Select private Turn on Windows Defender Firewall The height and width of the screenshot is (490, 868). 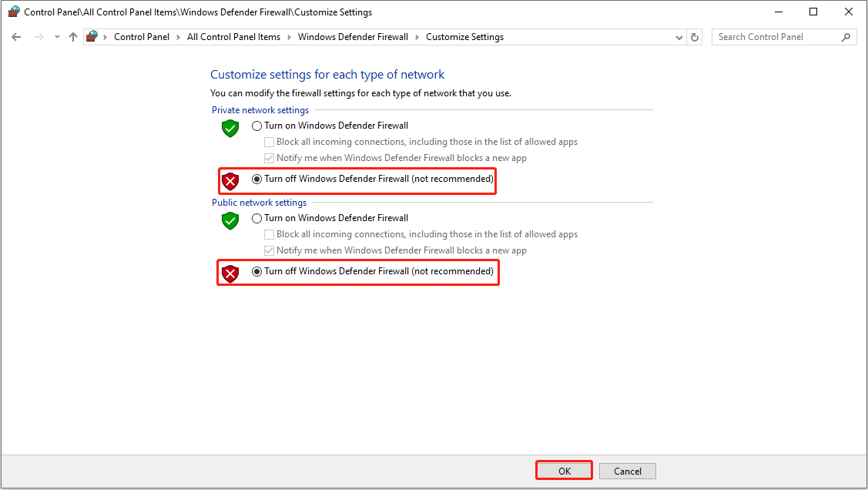pos(330,126)
